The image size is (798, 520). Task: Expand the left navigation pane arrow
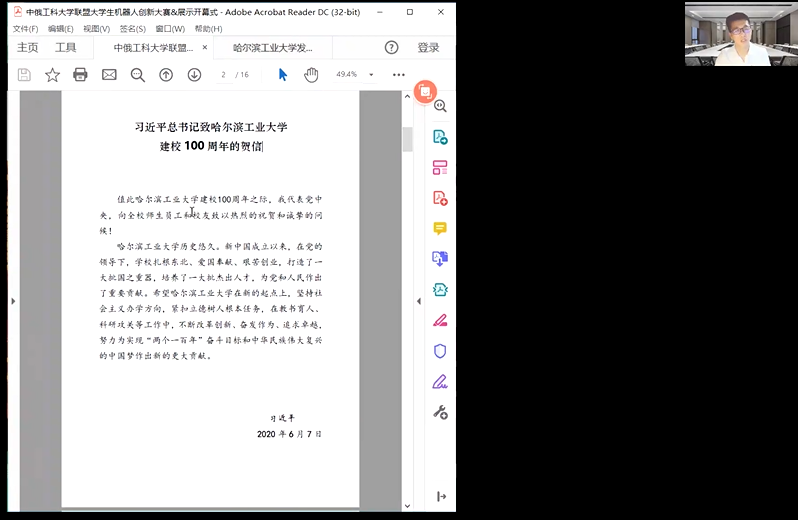(x=13, y=301)
